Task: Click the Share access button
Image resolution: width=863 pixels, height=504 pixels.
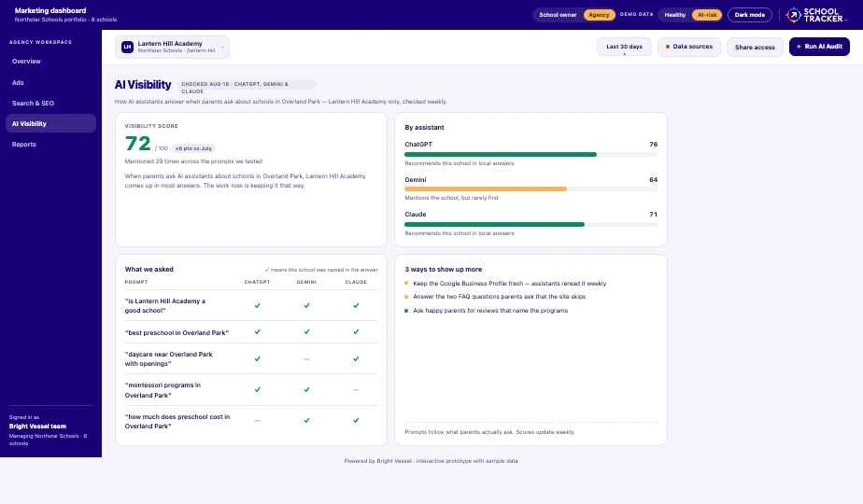Action: pos(755,47)
